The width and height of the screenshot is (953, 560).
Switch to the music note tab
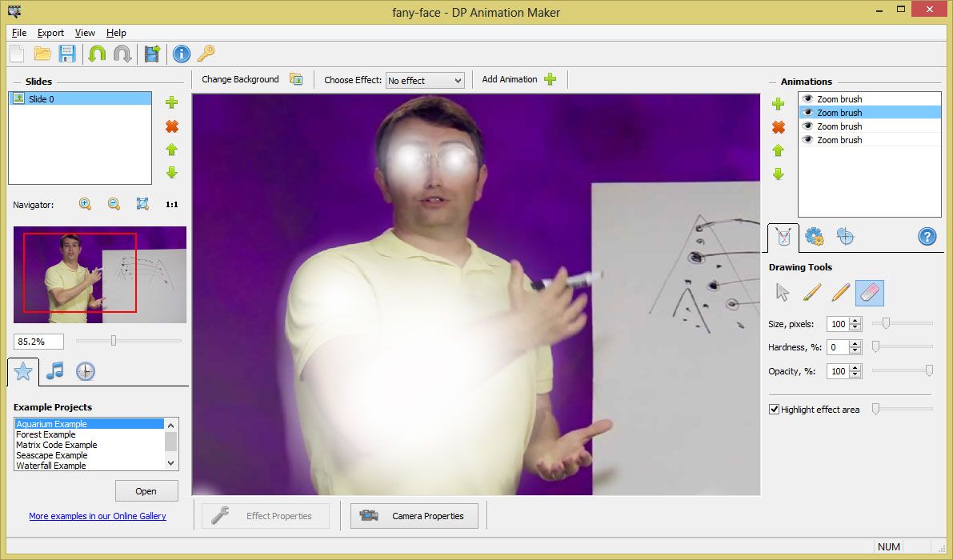[x=54, y=370]
